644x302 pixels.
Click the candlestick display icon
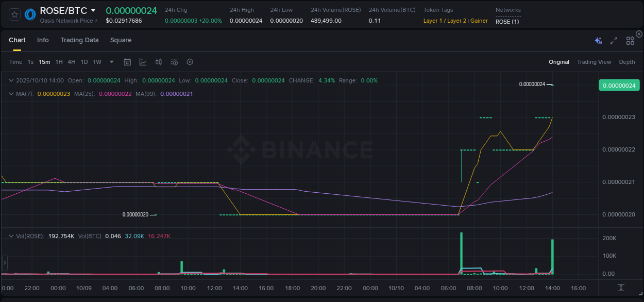[x=159, y=62]
